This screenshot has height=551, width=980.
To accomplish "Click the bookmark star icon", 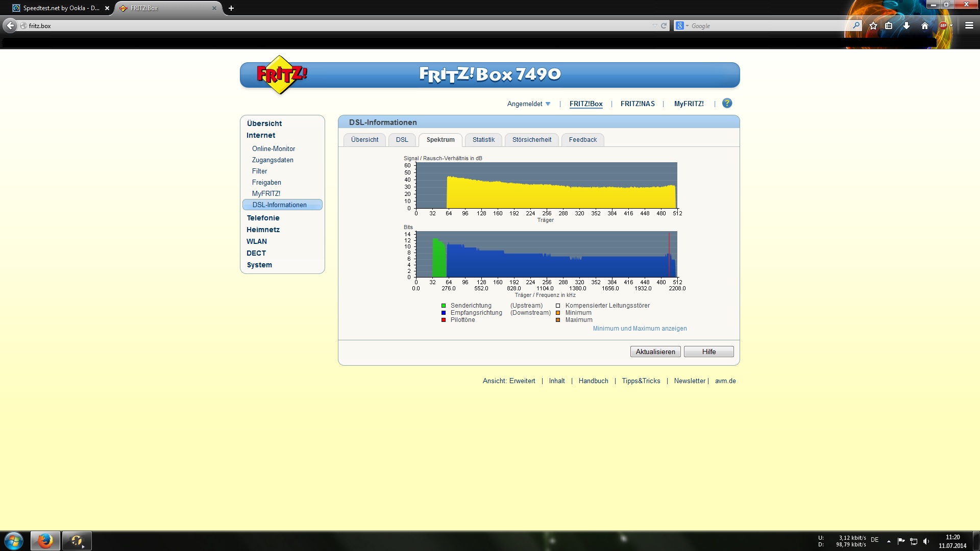I will pyautogui.click(x=873, y=26).
